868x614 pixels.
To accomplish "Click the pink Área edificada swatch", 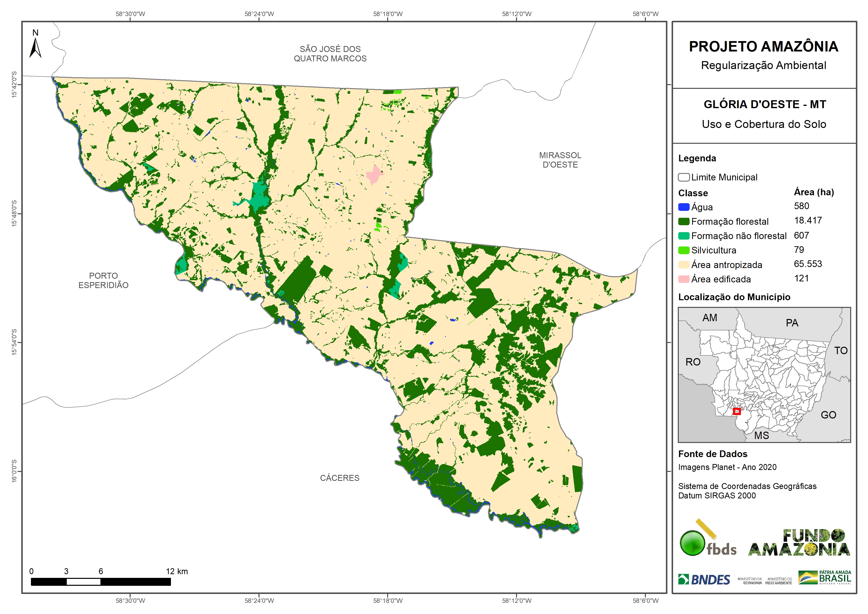I will pyautogui.click(x=683, y=279).
